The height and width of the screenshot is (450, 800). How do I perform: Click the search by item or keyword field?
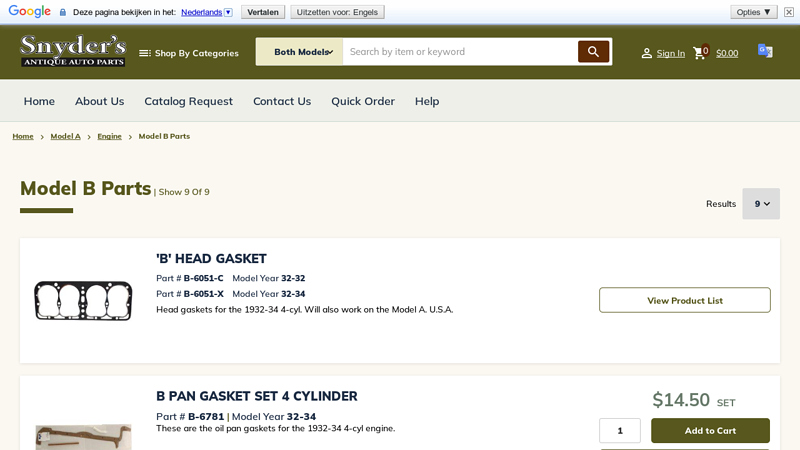460,52
